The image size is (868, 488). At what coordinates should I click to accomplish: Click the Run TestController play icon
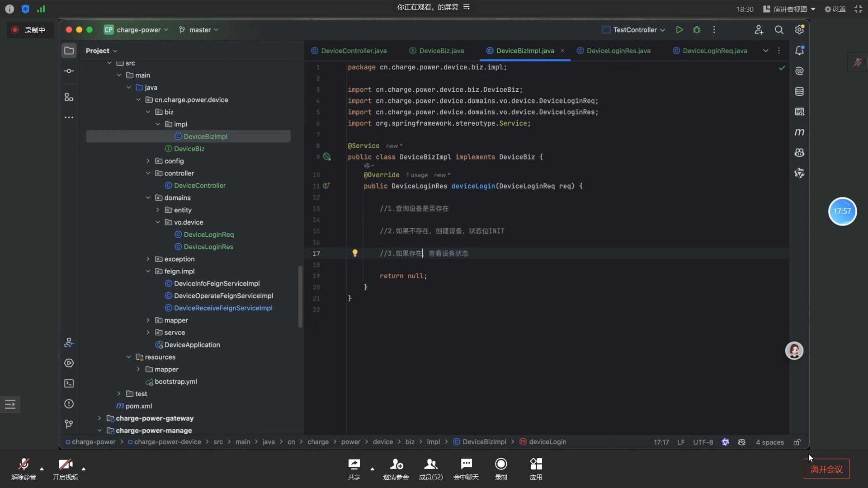tap(679, 30)
